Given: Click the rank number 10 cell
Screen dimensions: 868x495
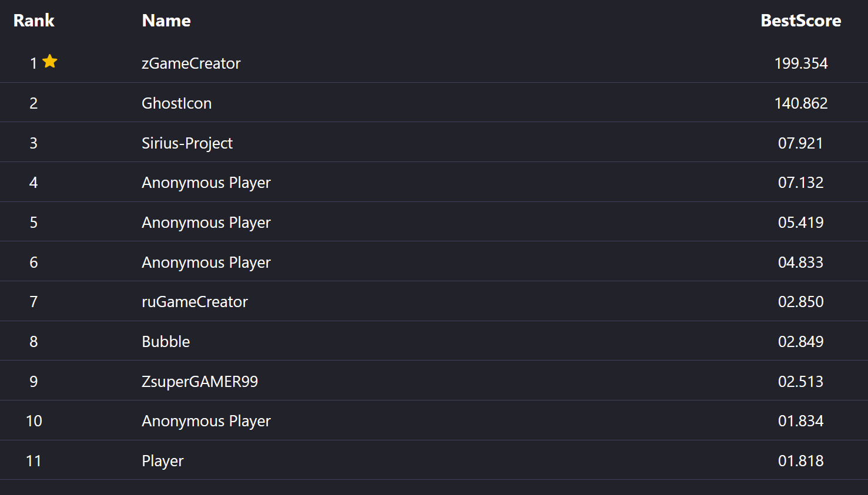Looking at the screenshot, I should 34,421.
